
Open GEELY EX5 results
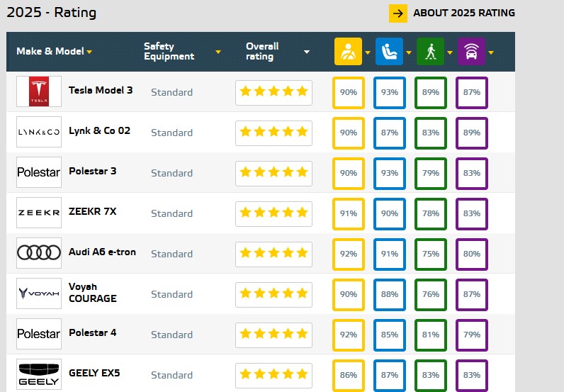(x=94, y=373)
